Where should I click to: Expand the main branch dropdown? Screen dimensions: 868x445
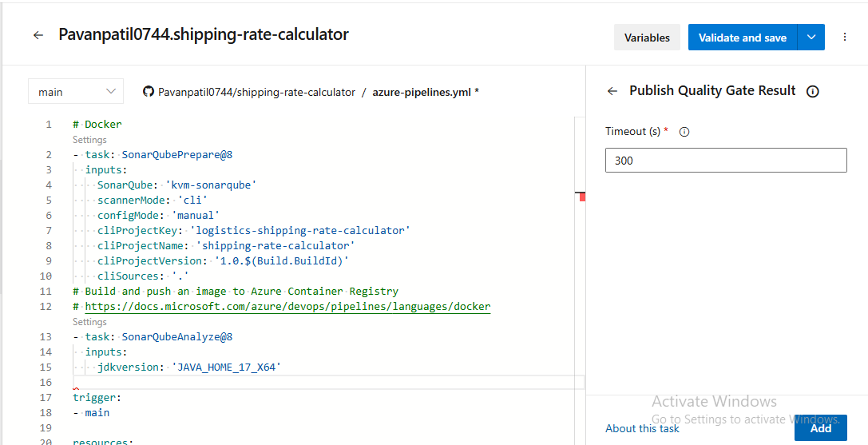76,92
